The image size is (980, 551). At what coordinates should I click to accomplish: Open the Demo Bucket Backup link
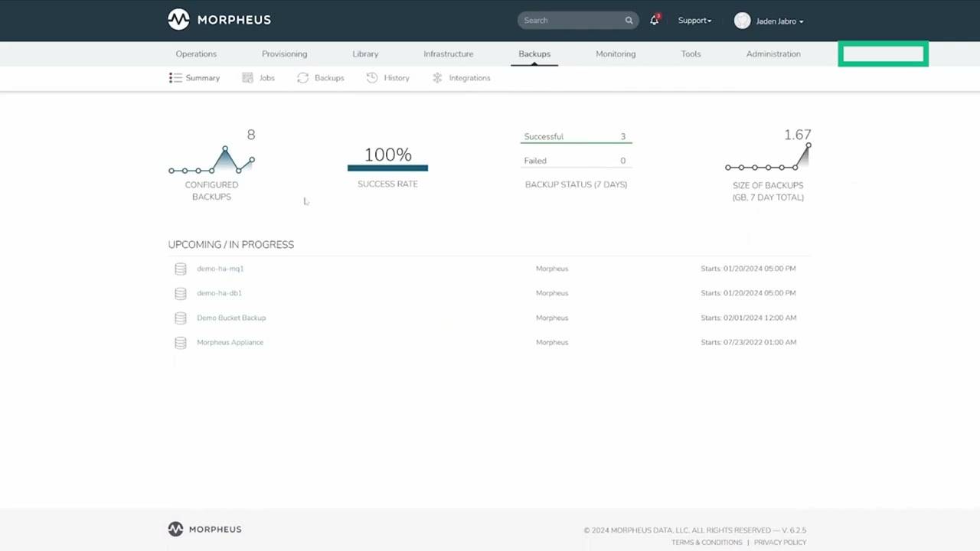coord(231,318)
